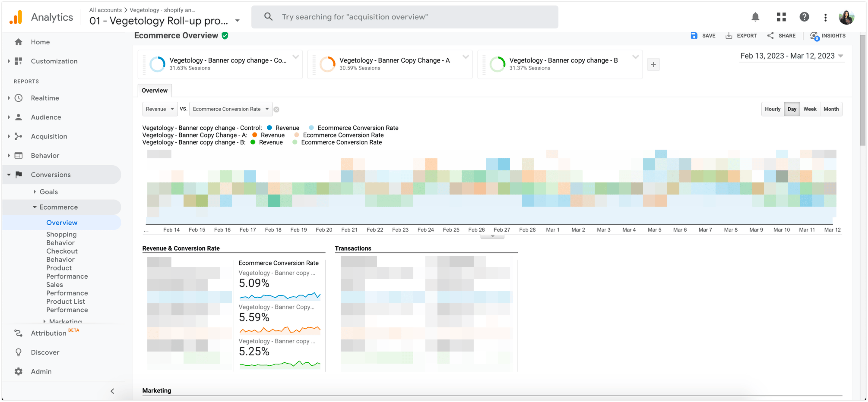The height and width of the screenshot is (402, 868).
Task: Click the green verified shield icon
Action: [x=225, y=36]
